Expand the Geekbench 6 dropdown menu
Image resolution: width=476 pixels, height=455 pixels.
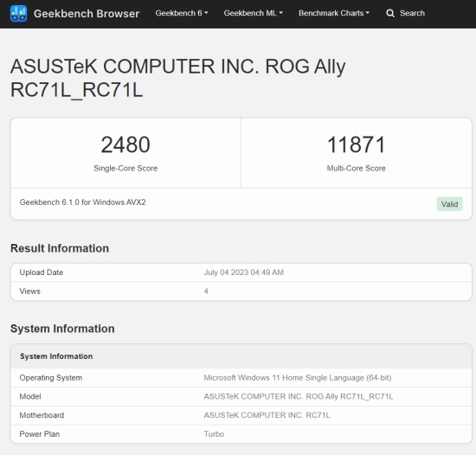click(182, 13)
